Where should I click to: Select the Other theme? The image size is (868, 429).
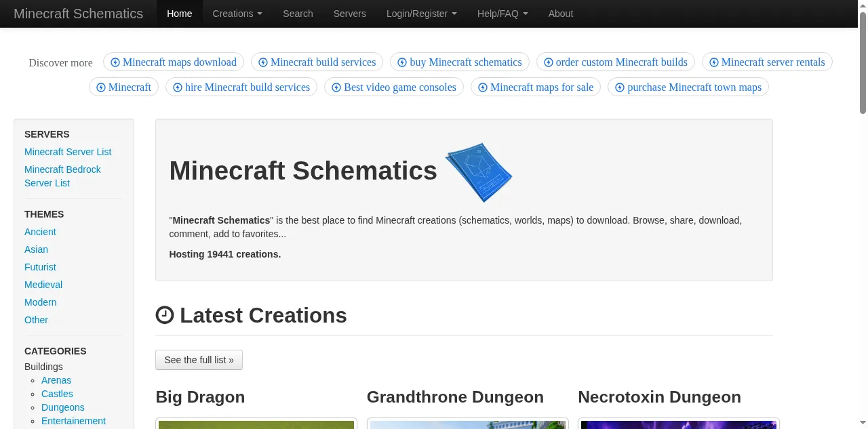(x=36, y=320)
